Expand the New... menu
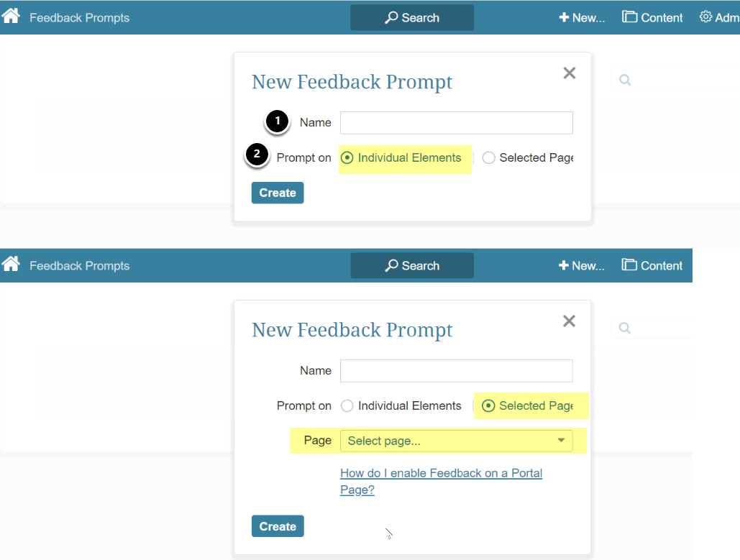740x560 pixels. click(581, 17)
